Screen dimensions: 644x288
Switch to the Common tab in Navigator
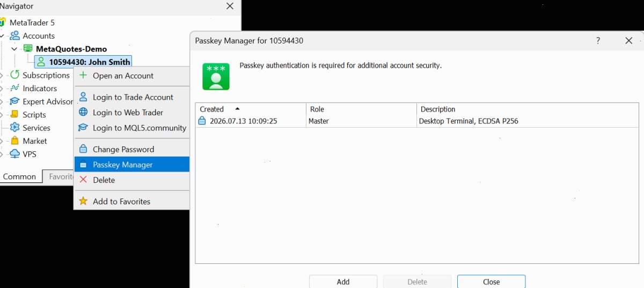point(19,176)
